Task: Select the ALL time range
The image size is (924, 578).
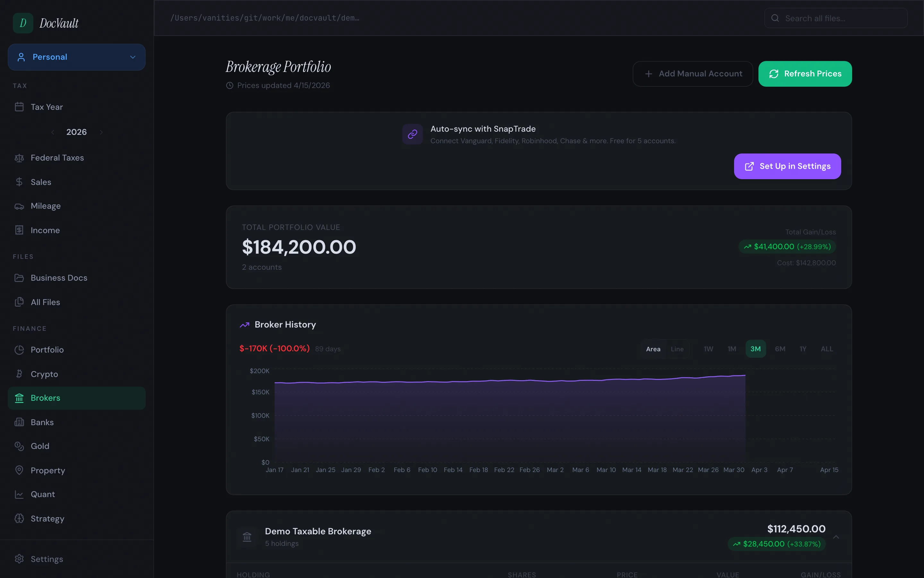Action: 827,349
